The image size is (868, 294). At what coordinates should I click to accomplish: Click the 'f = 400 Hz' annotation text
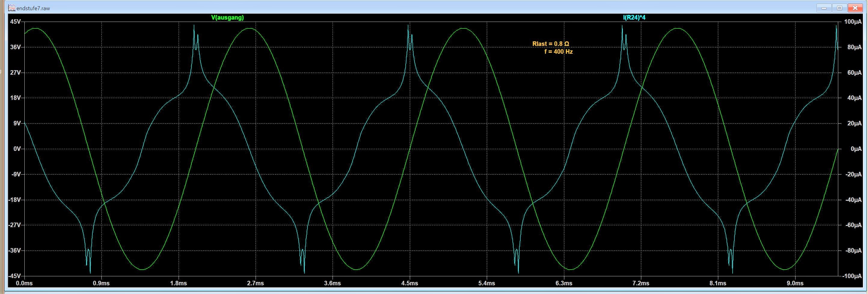tap(558, 52)
